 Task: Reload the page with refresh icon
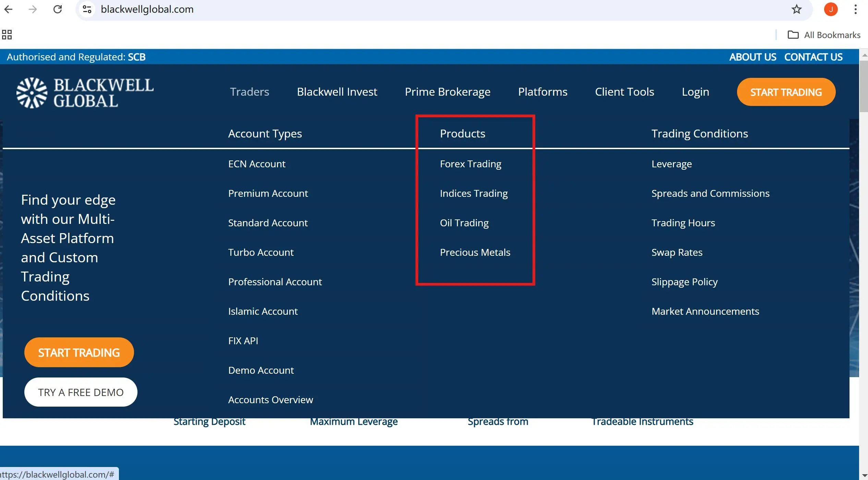[x=58, y=9]
